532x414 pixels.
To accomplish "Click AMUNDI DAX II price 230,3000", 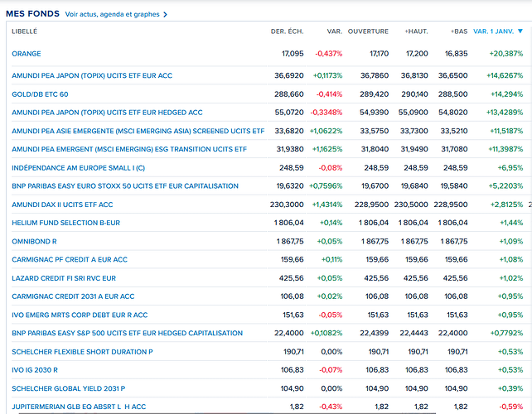I will [x=287, y=205].
